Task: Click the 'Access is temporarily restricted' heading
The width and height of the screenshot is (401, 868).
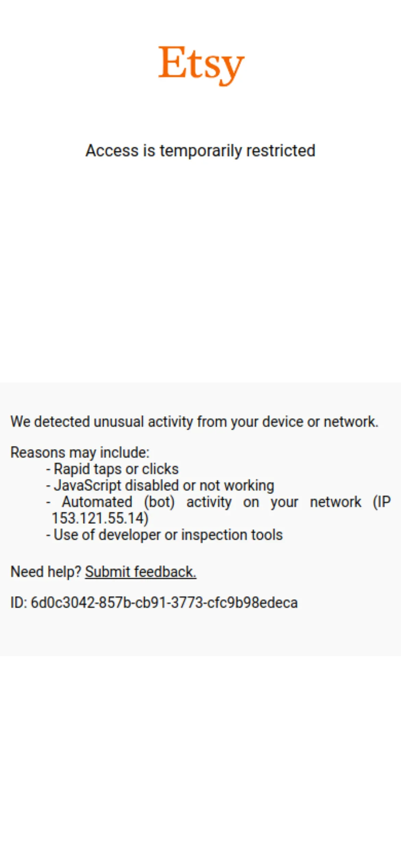Action: [x=200, y=150]
